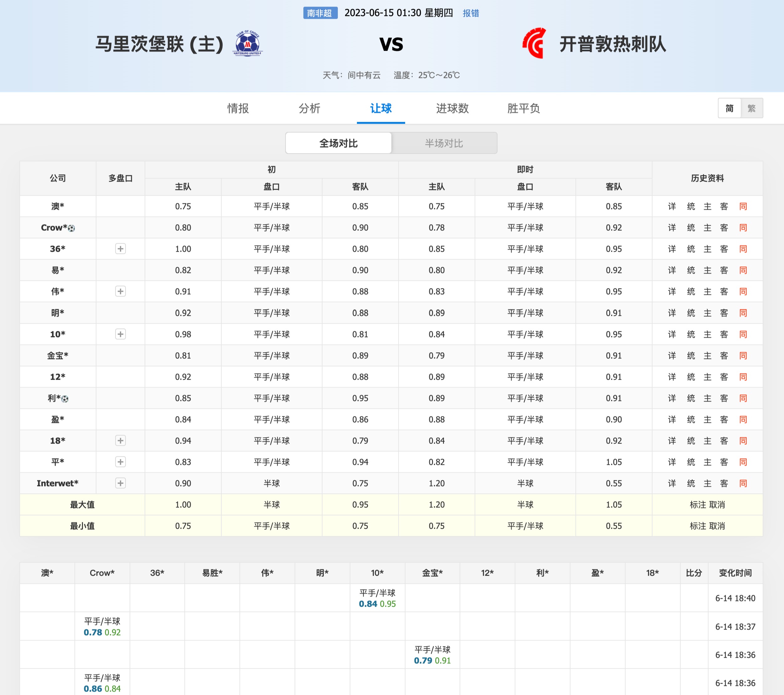Click 标注 in the 最小值 row
The image size is (784, 695).
[698, 526]
